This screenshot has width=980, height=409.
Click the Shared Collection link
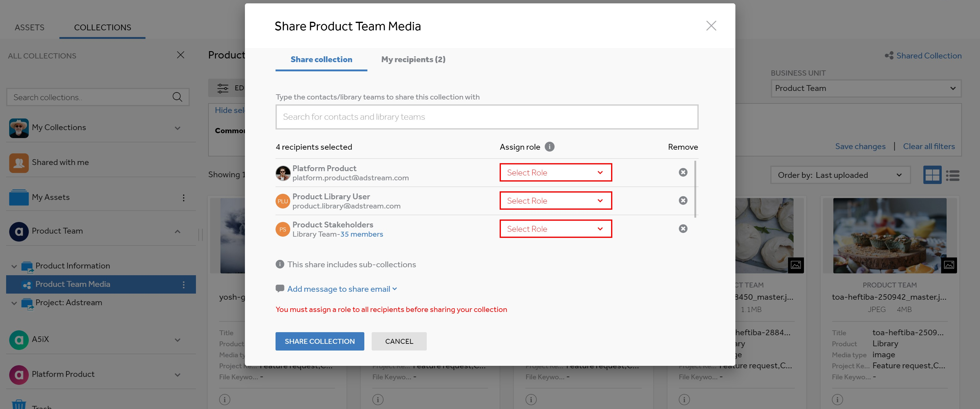(x=929, y=55)
